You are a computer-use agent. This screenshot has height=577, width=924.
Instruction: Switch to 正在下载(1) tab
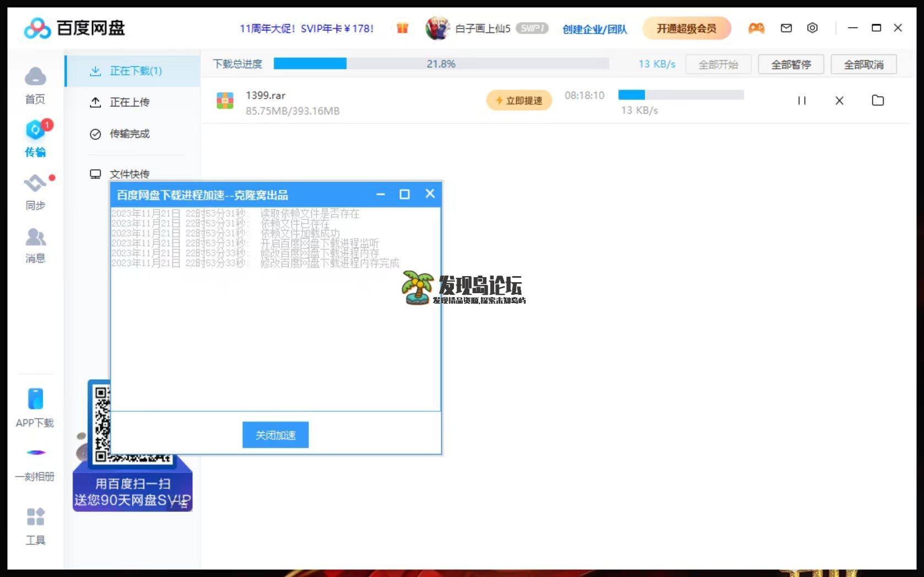[133, 71]
